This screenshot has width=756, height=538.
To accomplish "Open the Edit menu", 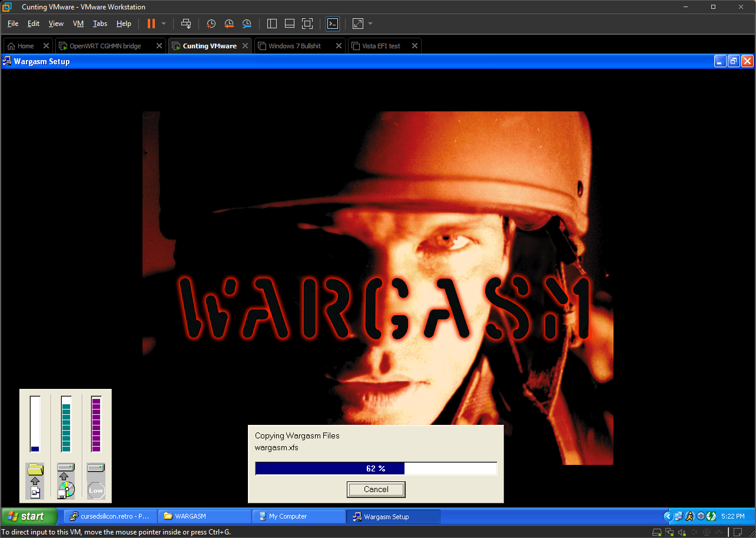I will point(34,24).
